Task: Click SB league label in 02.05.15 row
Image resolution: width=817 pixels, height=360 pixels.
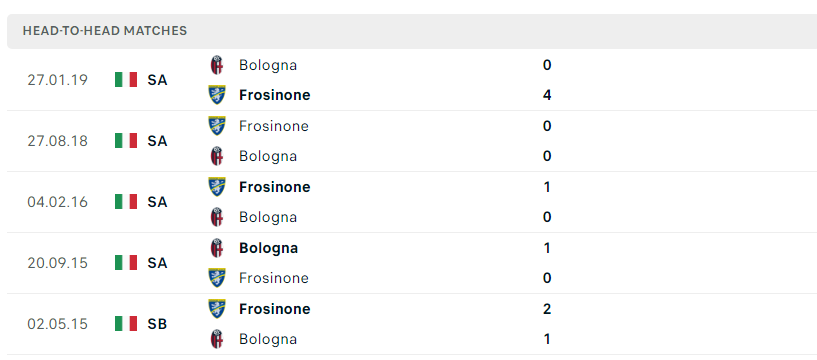Action: pos(157,324)
